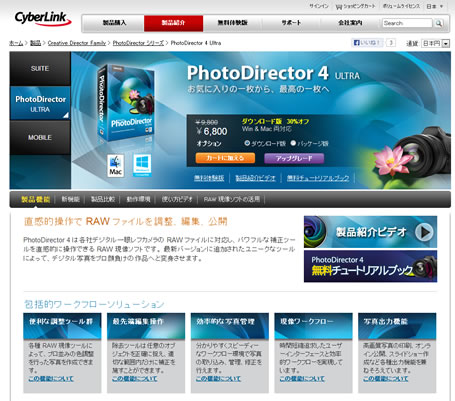The width and height of the screenshot is (455, 401).
Task: Open the 無料体験版 menu
Action: 232,23
